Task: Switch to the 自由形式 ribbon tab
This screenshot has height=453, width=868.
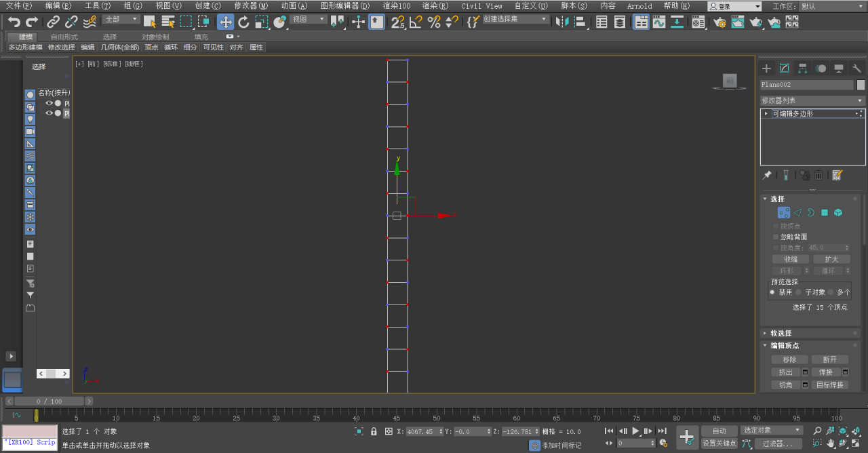Action: [x=64, y=37]
